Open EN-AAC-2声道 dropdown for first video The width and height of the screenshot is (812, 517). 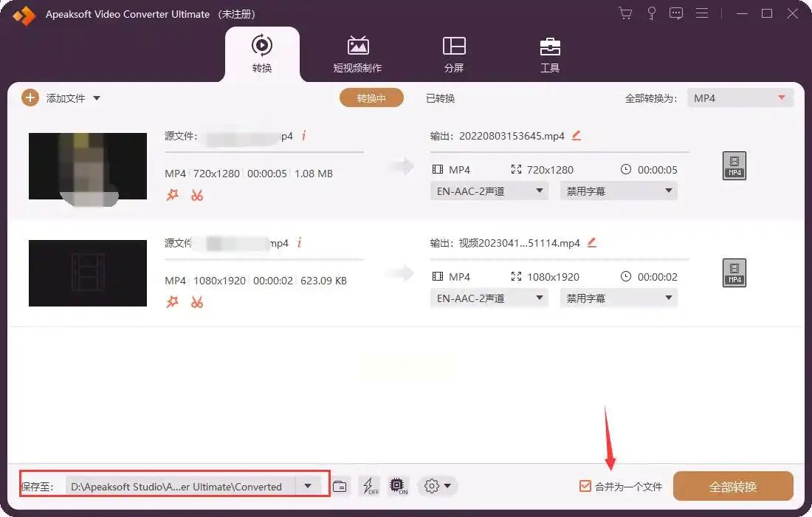pyautogui.click(x=489, y=191)
